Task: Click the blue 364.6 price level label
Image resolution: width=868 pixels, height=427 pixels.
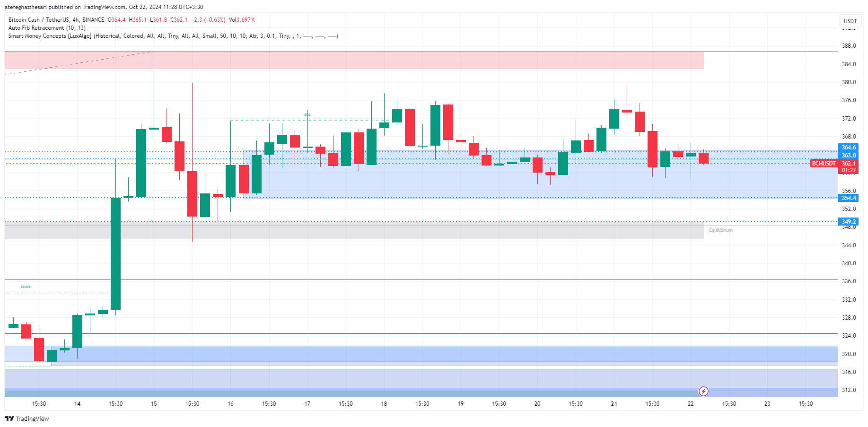Action: 849,148
